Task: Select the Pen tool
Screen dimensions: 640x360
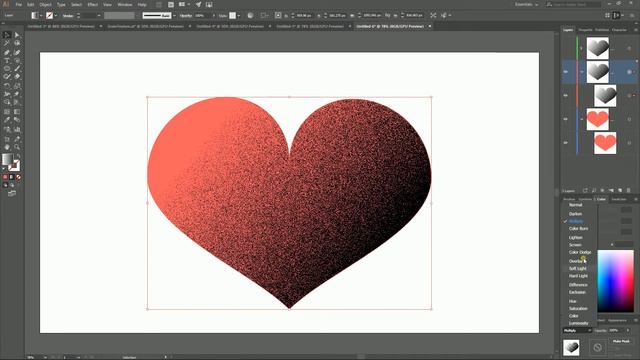Action: (7, 52)
